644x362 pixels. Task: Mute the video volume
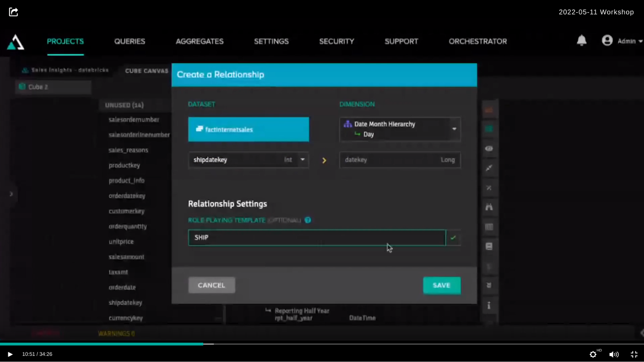coord(614,354)
